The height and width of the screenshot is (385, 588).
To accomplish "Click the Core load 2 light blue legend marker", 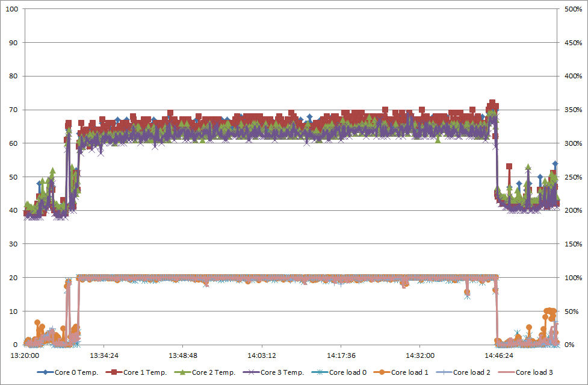I will pos(443,372).
